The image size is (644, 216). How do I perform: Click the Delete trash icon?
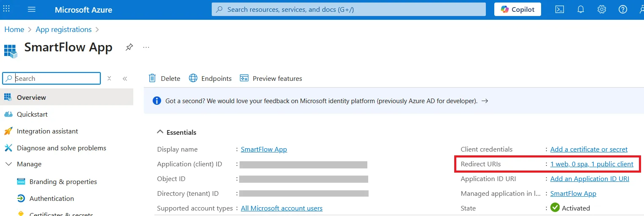[x=152, y=78]
